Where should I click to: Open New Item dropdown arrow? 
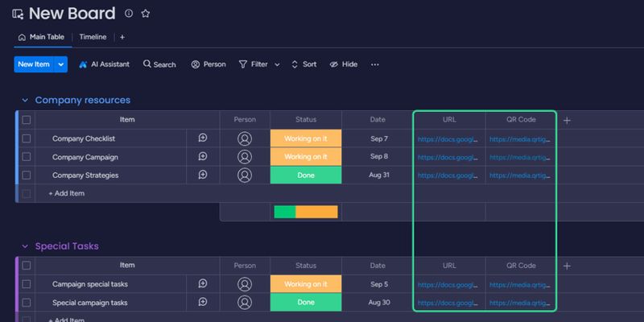[61, 64]
